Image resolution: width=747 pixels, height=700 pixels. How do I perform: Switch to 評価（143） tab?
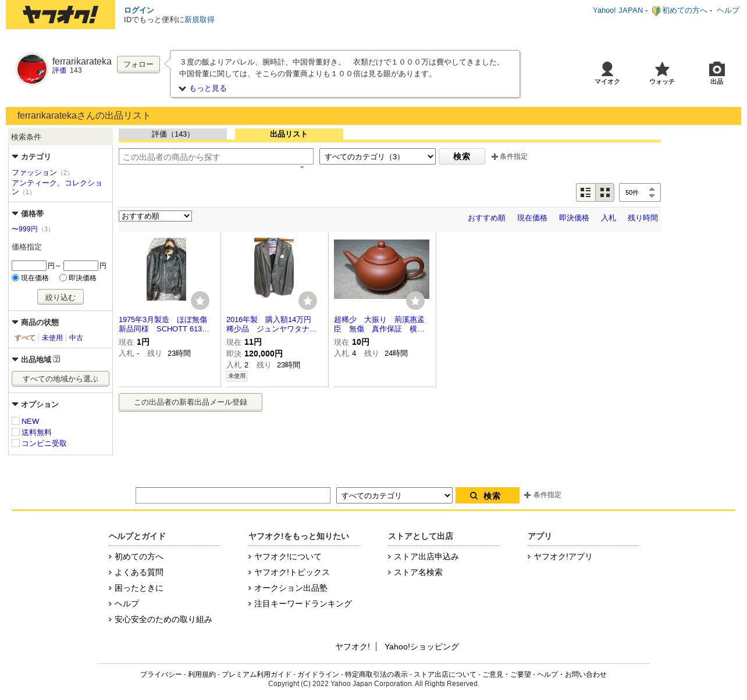click(x=173, y=134)
